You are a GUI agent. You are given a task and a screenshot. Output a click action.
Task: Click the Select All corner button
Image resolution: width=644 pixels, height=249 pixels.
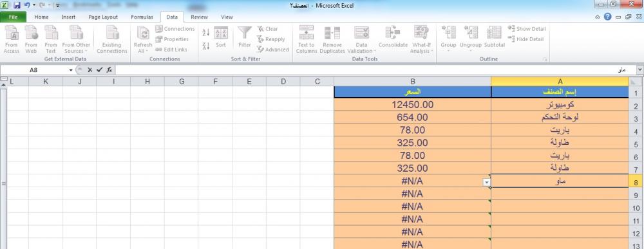coord(636,82)
